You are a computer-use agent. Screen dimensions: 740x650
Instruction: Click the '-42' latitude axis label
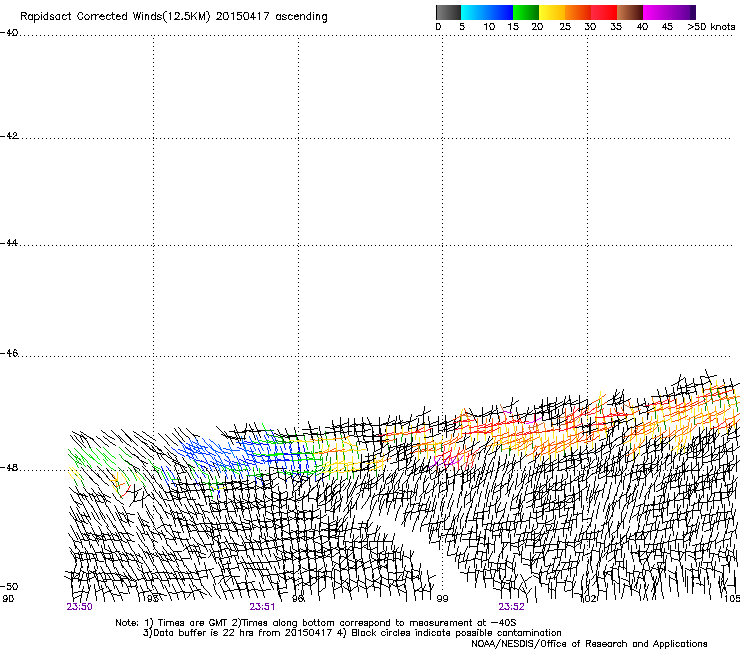pyautogui.click(x=9, y=136)
